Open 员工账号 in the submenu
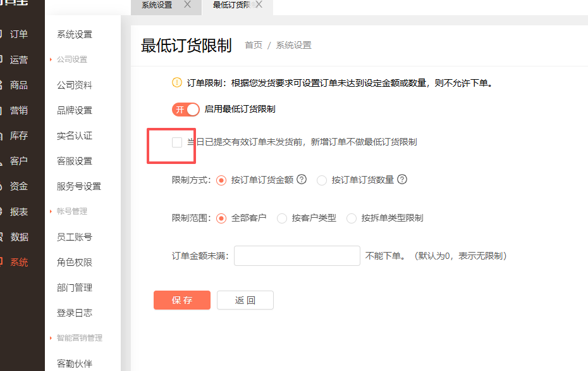 click(x=74, y=237)
